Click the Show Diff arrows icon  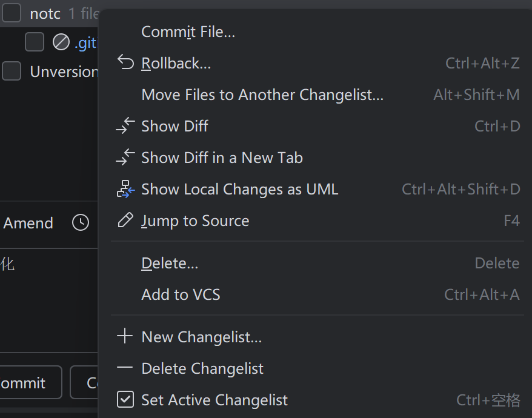coord(125,126)
